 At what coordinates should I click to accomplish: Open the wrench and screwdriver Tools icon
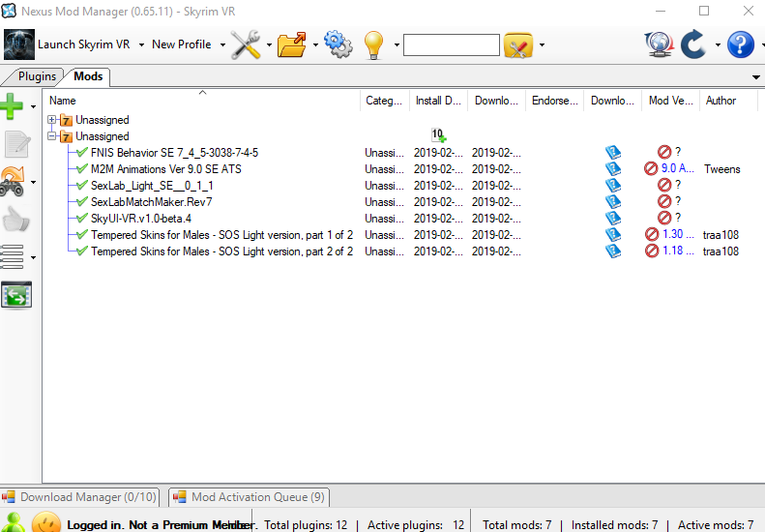point(246,44)
